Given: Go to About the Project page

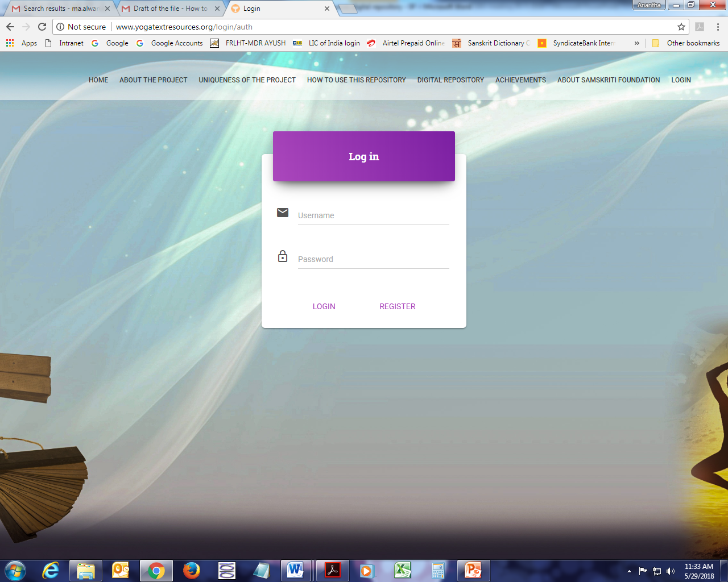Looking at the screenshot, I should 153,80.
